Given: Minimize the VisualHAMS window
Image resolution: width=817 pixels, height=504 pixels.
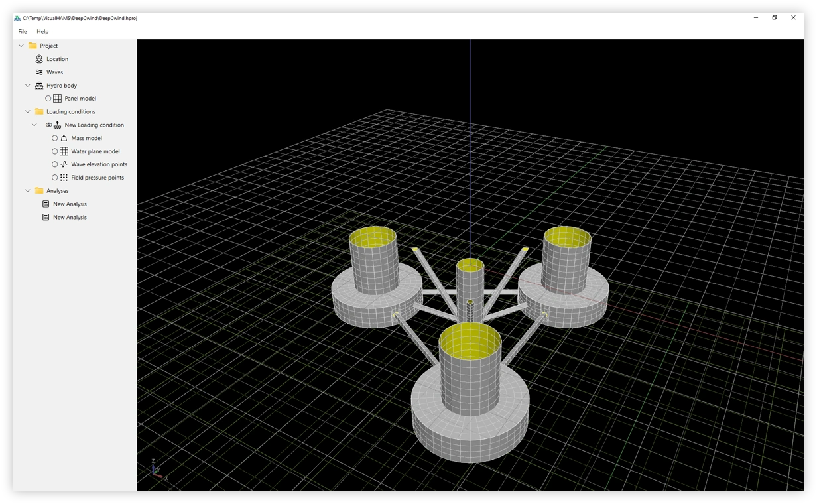Looking at the screenshot, I should pos(756,18).
